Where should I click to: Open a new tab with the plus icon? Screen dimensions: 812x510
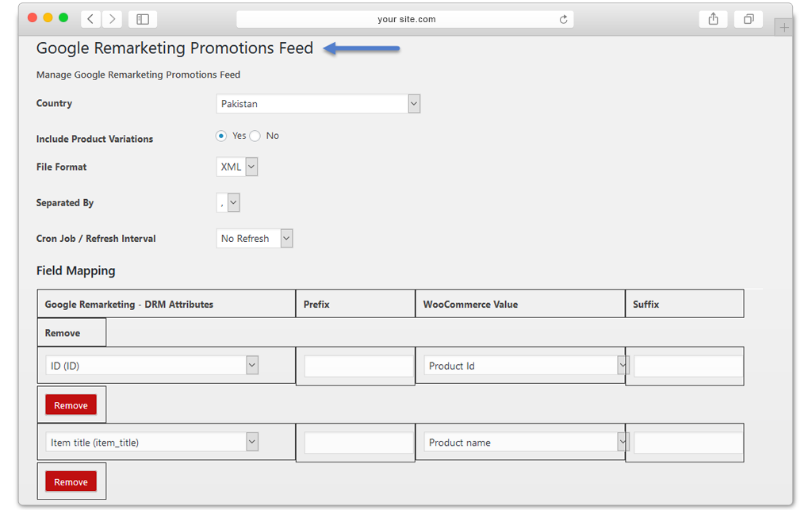point(784,28)
